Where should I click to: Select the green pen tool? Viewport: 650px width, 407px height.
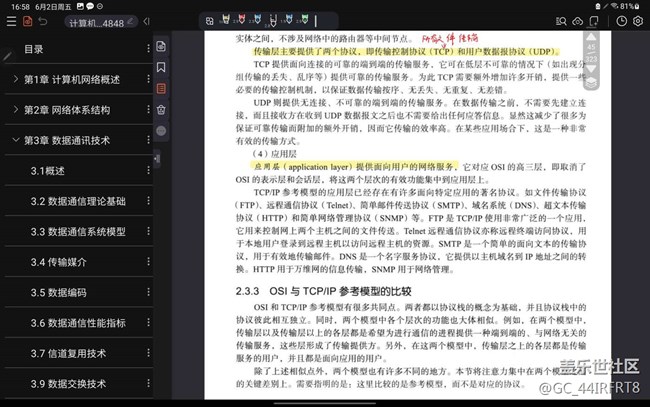coord(305,19)
